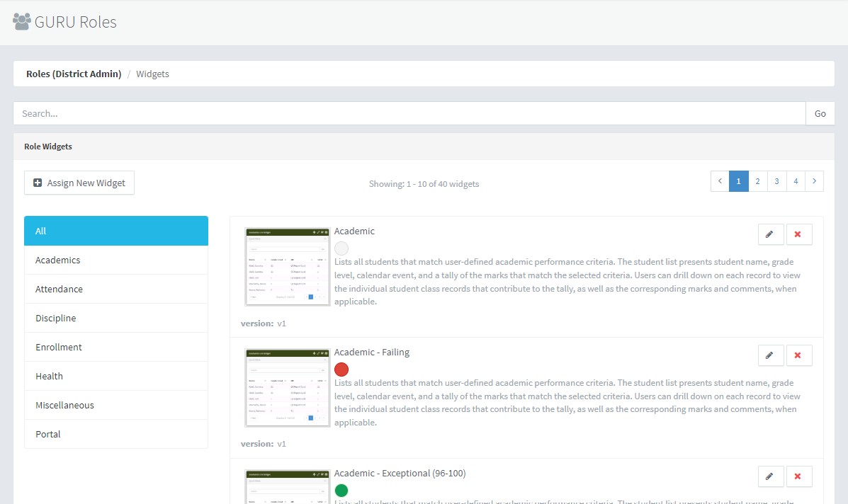Click the 'Academic' widget title
This screenshot has width=848, height=504.
point(354,231)
